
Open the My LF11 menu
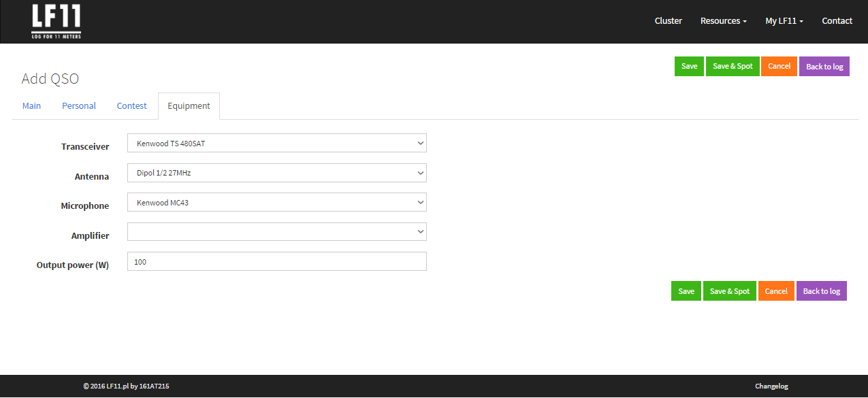(784, 21)
